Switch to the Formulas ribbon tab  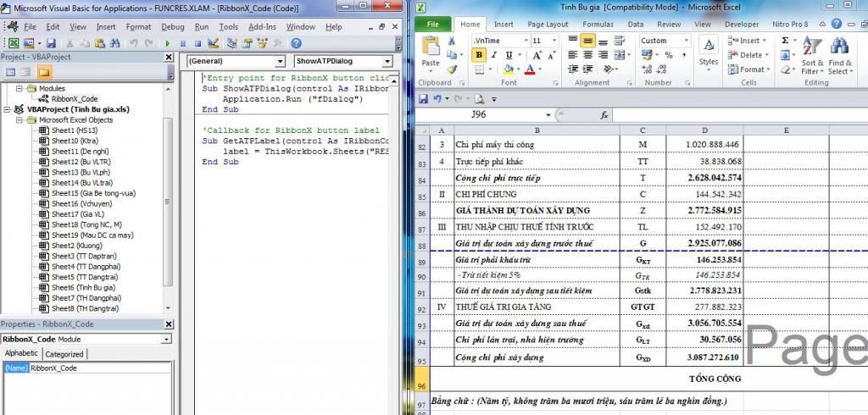[x=598, y=25]
